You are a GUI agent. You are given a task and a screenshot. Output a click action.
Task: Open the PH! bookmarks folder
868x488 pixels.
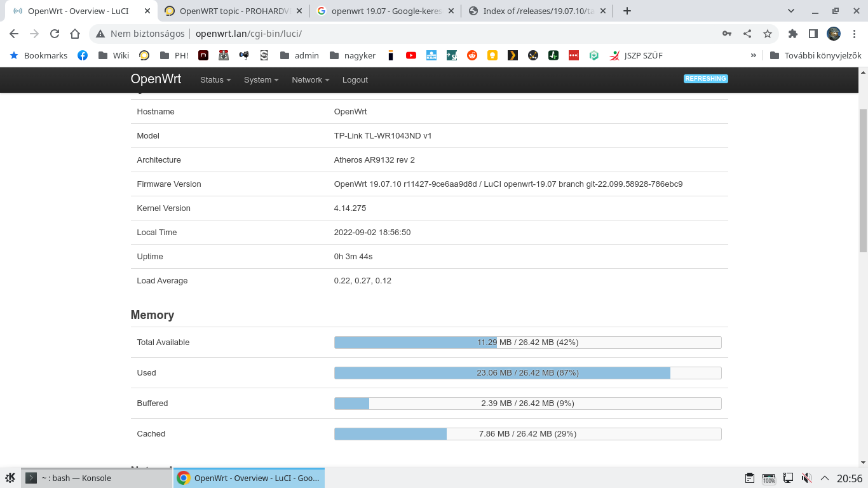(x=174, y=55)
